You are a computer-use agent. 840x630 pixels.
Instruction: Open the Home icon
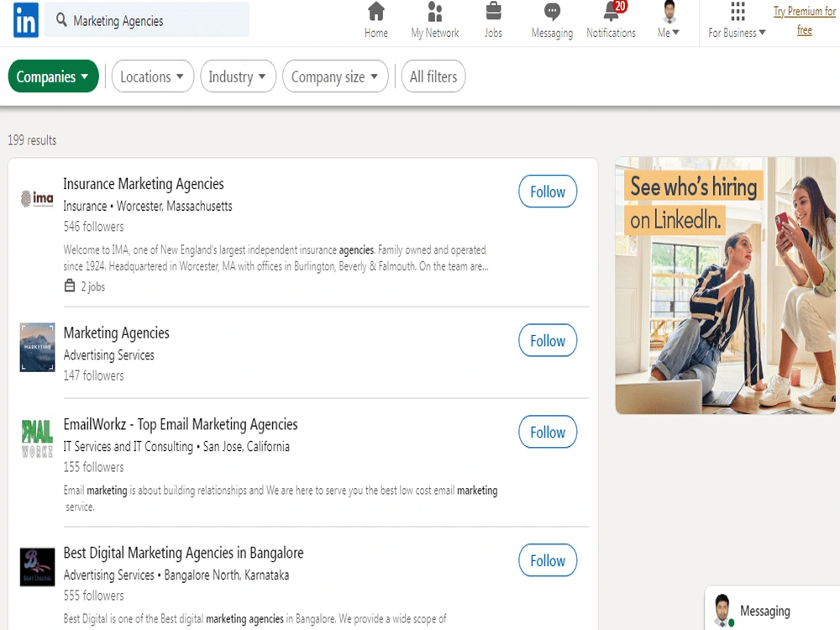point(376,11)
